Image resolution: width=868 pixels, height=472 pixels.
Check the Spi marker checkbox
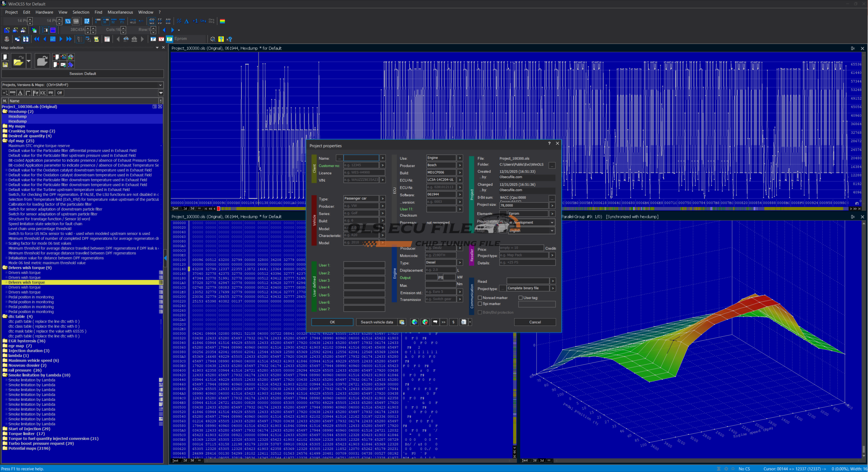pyautogui.click(x=480, y=304)
